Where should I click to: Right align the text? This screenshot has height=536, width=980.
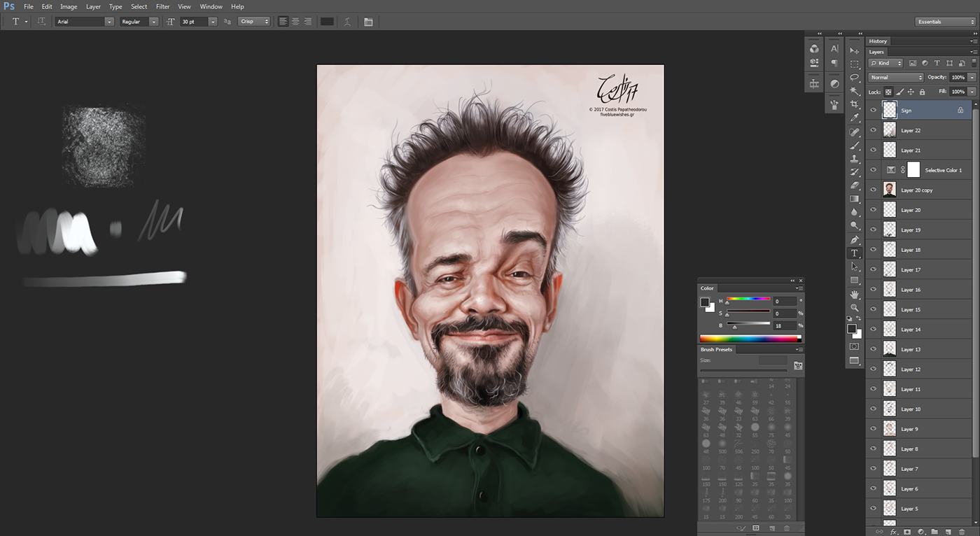(x=307, y=22)
